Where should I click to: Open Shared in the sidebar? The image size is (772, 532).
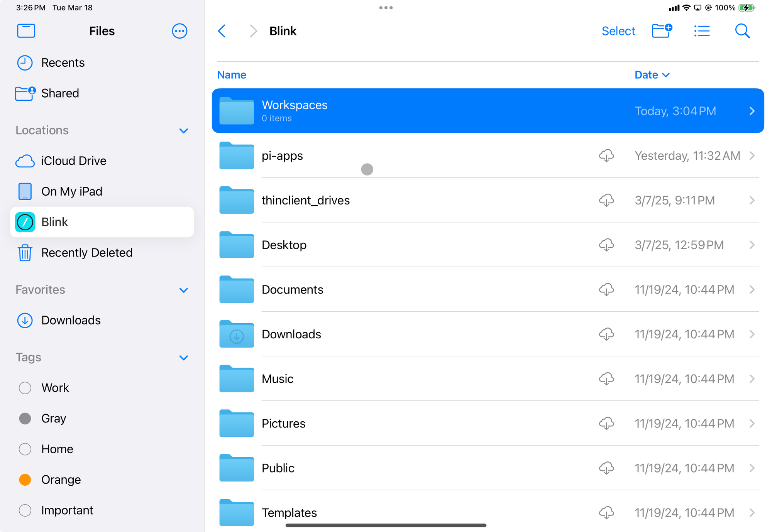click(x=102, y=93)
